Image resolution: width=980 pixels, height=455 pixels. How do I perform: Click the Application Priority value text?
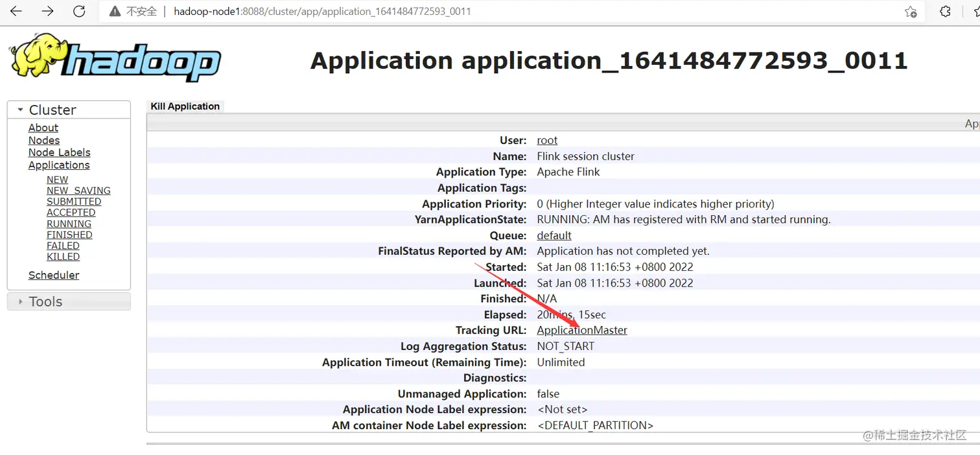(x=656, y=204)
